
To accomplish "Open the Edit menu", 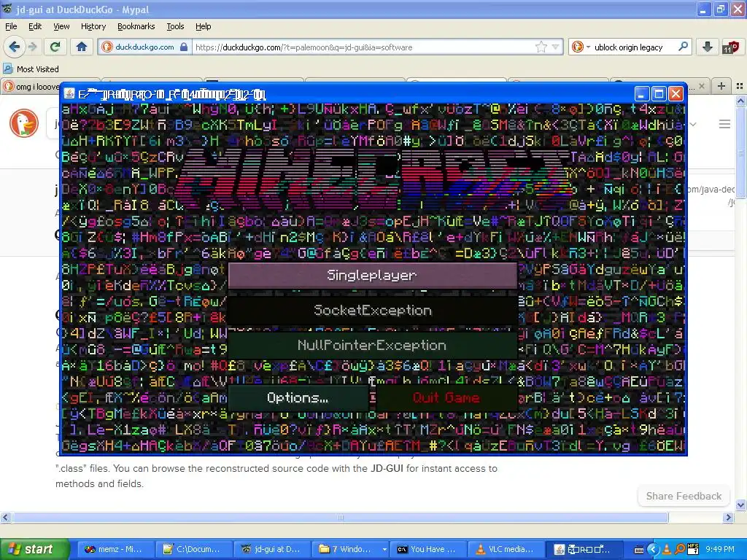I will pos(35,26).
